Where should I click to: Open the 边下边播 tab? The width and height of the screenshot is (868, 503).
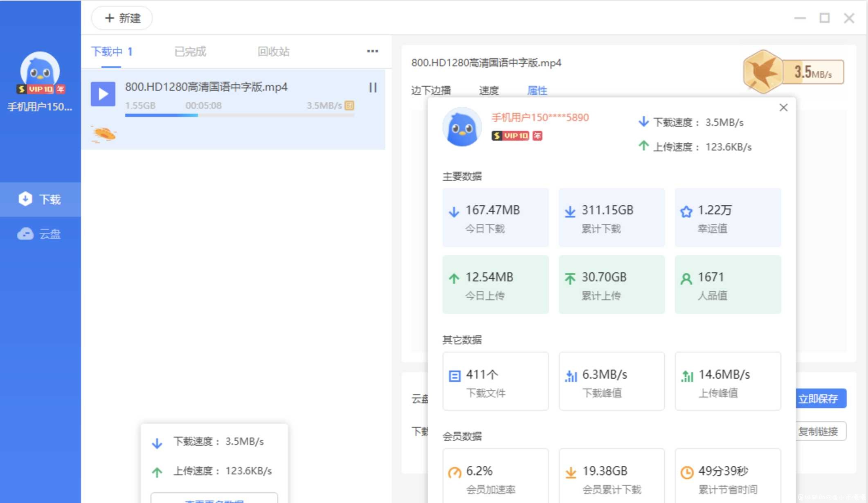[431, 90]
